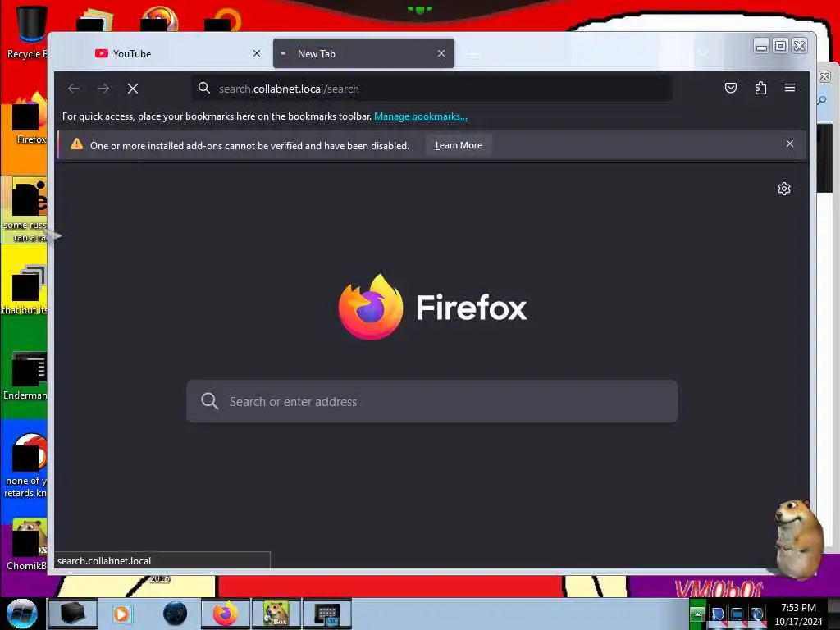
Task: Open the Enderman desktop icon
Action: [27, 376]
